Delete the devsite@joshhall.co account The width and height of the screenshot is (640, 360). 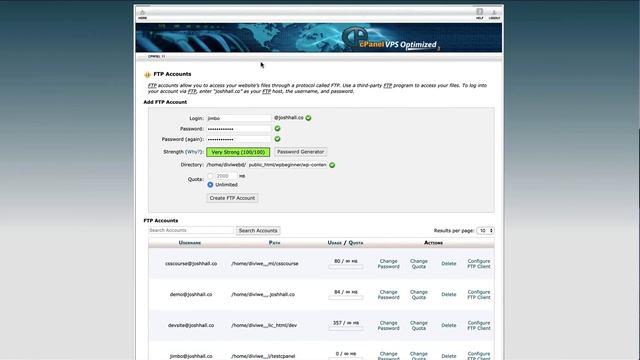(449, 325)
